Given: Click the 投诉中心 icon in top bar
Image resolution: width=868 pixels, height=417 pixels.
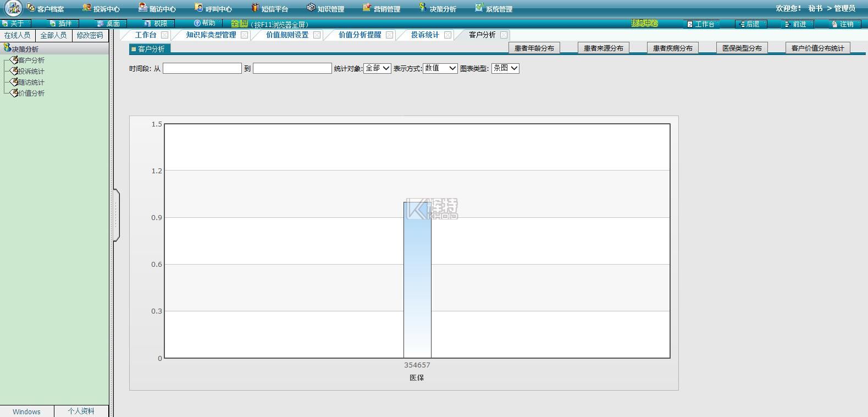Looking at the screenshot, I should (x=87, y=8).
